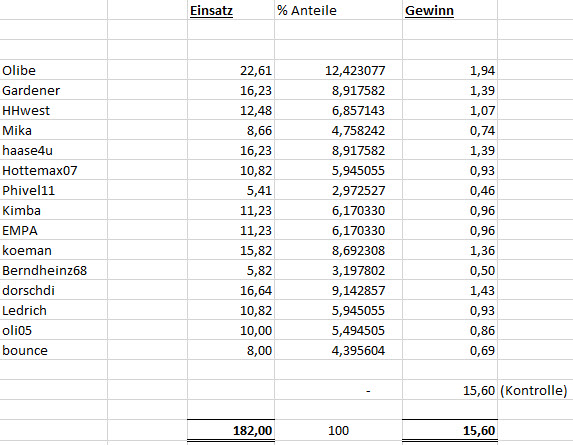The width and height of the screenshot is (573, 445).
Task: Select koeman's Einsatz cell 15,82
Action: click(x=231, y=251)
